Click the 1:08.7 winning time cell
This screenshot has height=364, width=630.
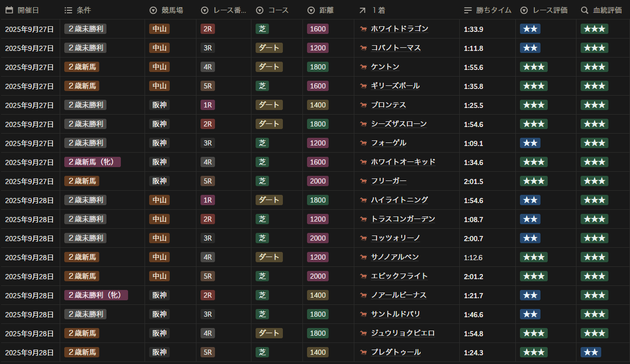pyautogui.click(x=473, y=220)
